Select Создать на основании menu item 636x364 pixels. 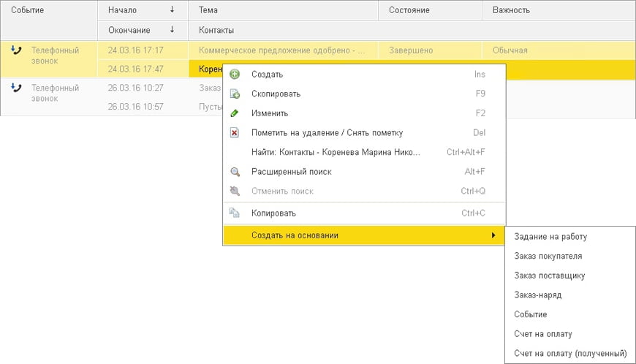[x=364, y=235]
